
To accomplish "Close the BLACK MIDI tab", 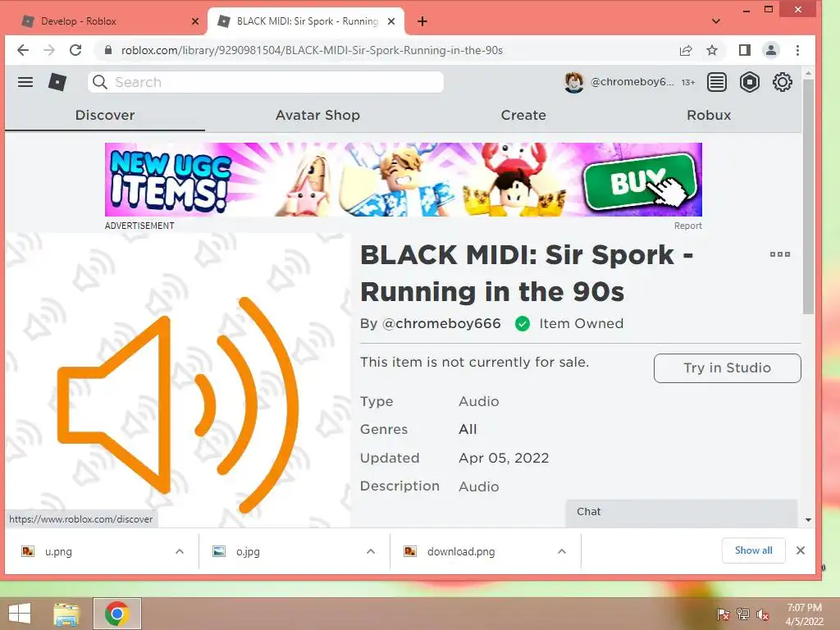I will (x=391, y=21).
